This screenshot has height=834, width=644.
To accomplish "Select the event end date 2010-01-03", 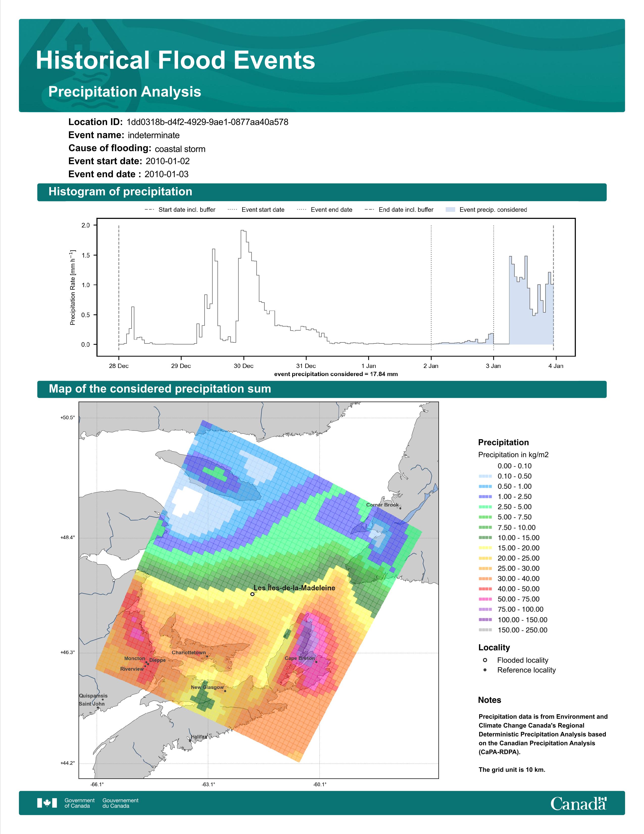I will 166,174.
